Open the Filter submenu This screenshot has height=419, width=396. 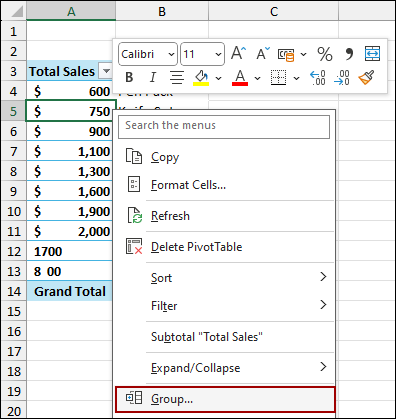pyautogui.click(x=224, y=305)
